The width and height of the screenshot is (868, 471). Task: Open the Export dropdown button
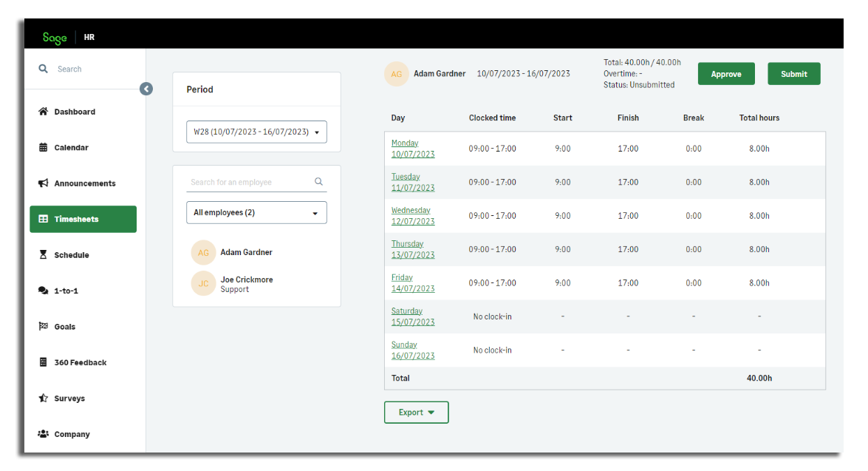tap(417, 413)
